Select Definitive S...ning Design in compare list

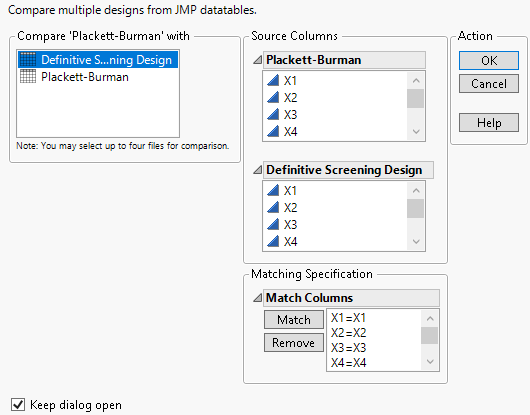coord(98,59)
